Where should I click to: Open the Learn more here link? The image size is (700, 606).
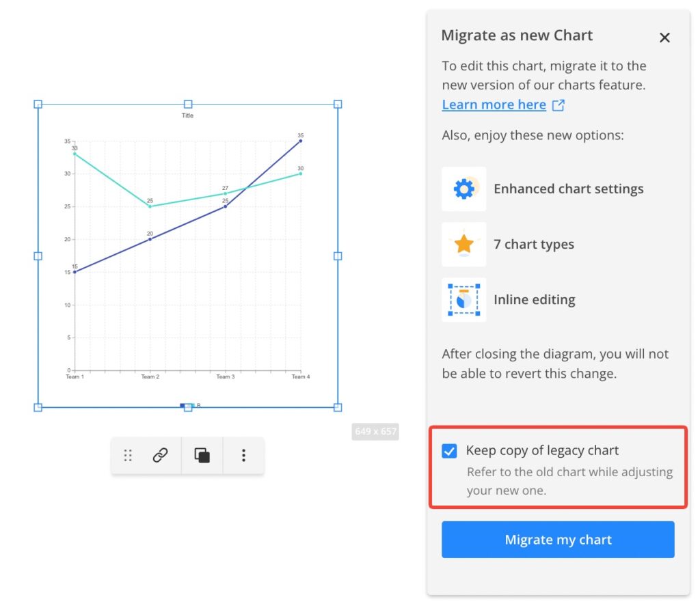(494, 105)
